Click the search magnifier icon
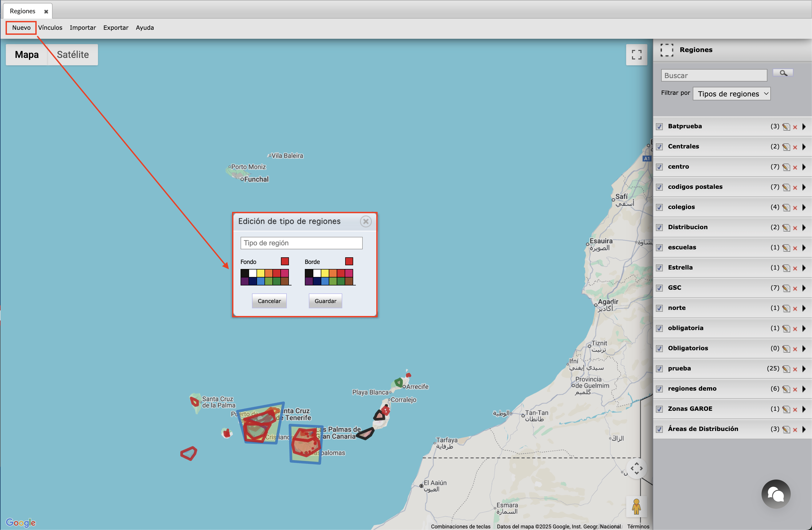 783,73
